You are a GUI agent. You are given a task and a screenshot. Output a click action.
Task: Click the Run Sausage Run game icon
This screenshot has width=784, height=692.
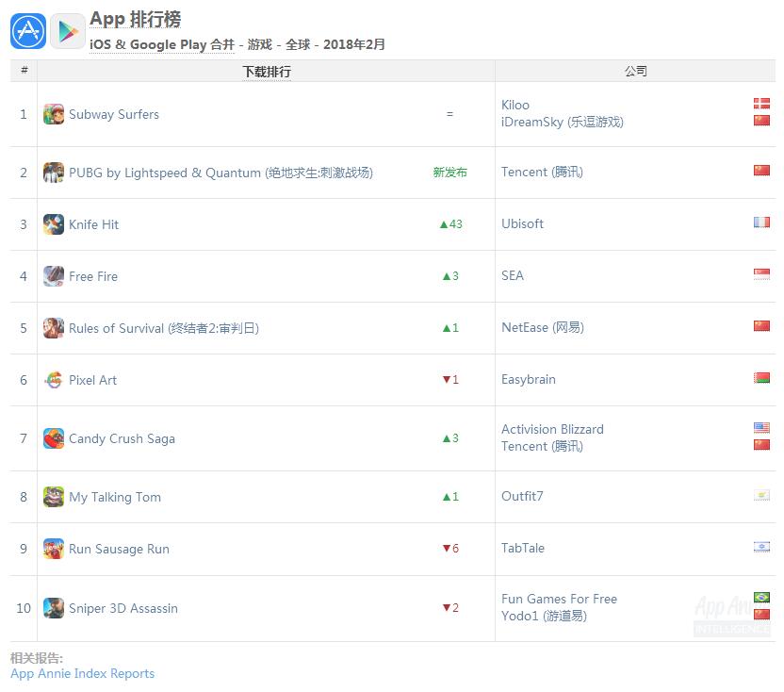coord(54,549)
